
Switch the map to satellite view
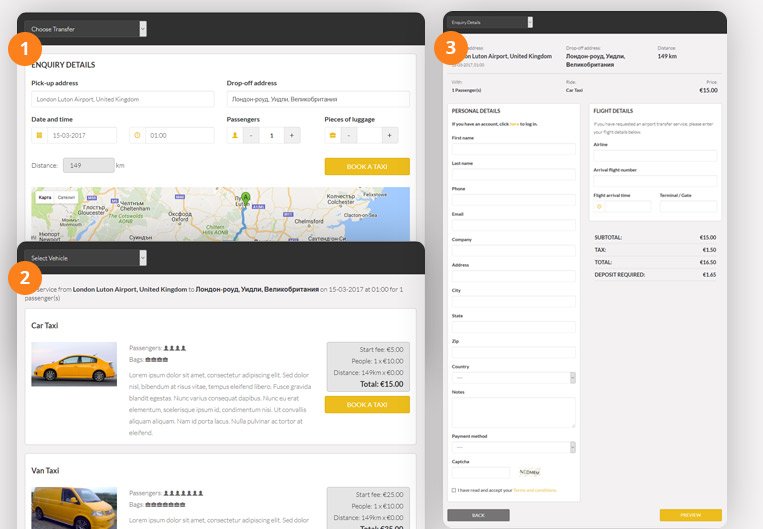tap(66, 198)
